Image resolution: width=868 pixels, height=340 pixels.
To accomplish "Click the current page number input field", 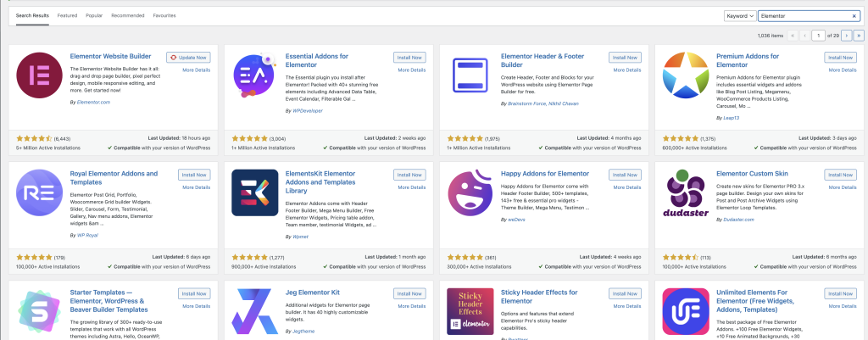I will point(818,36).
